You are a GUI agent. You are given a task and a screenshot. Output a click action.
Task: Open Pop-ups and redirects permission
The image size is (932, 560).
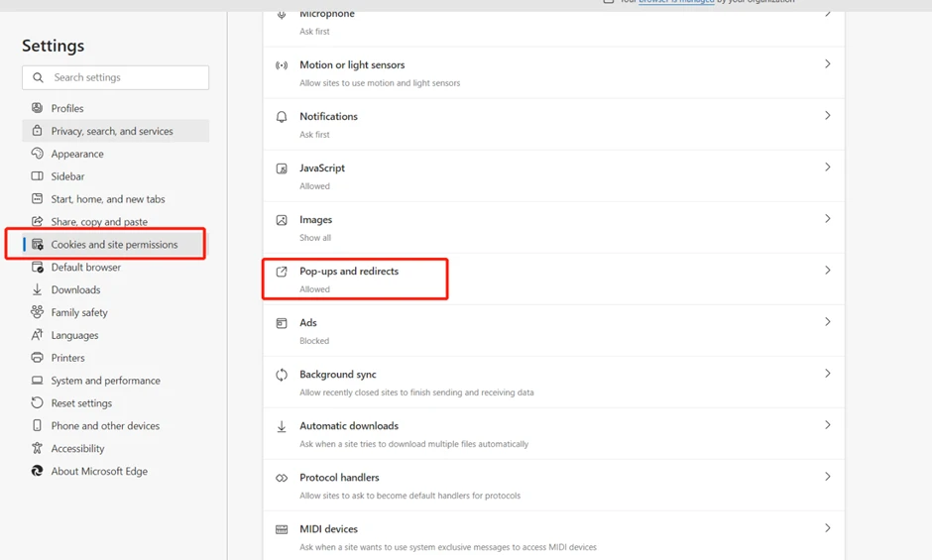coord(553,279)
